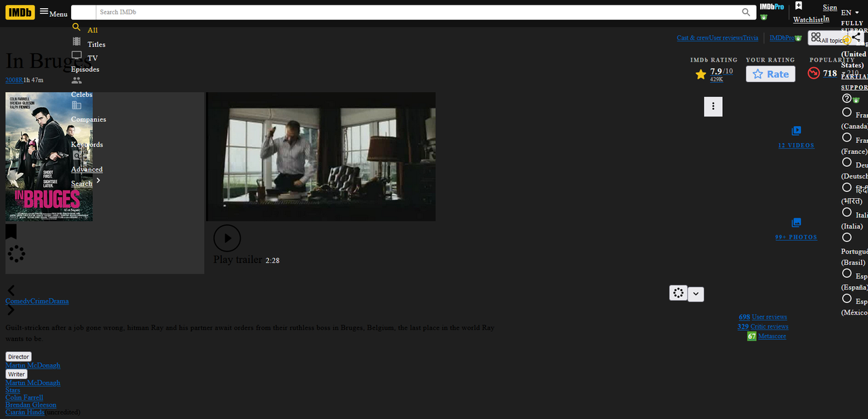Viewport: 868px width, 419px height.
Task: Click the green 67 Metascore badge
Action: pos(751,336)
